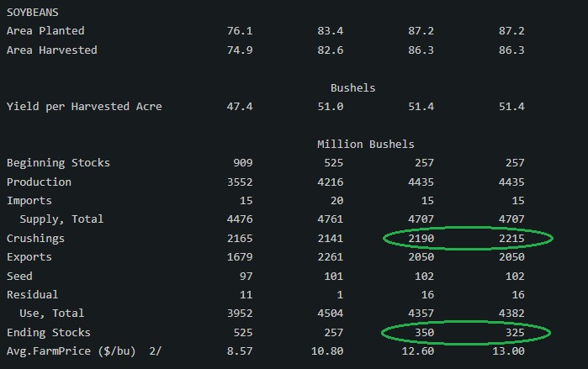Viewport: 588px width, 369px height.
Task: Click the farm price value 13.00
Action: (x=511, y=351)
